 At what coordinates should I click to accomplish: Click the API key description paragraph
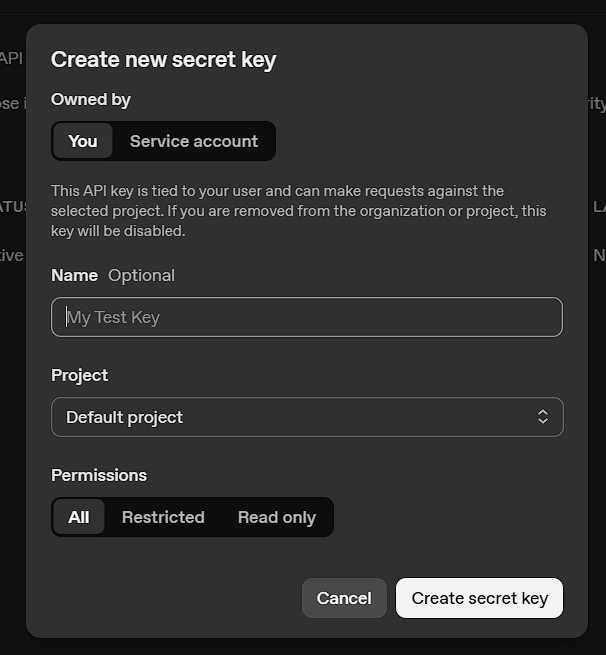[299, 211]
